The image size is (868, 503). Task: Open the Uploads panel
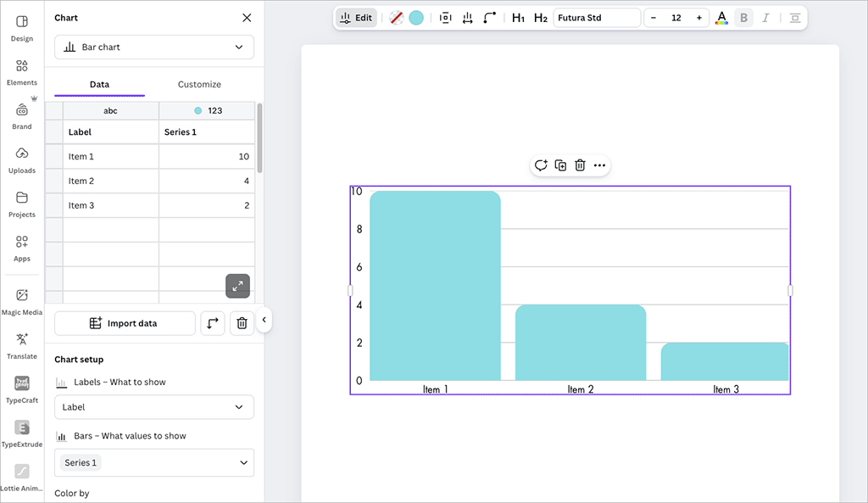click(x=22, y=161)
